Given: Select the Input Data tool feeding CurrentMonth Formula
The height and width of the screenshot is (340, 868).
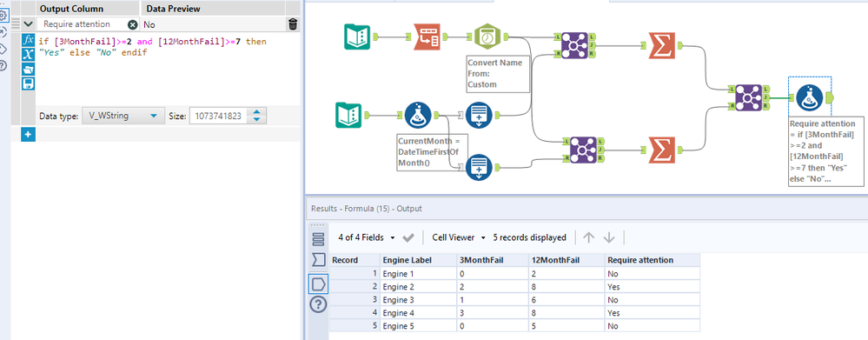Looking at the screenshot, I should coord(349,115).
